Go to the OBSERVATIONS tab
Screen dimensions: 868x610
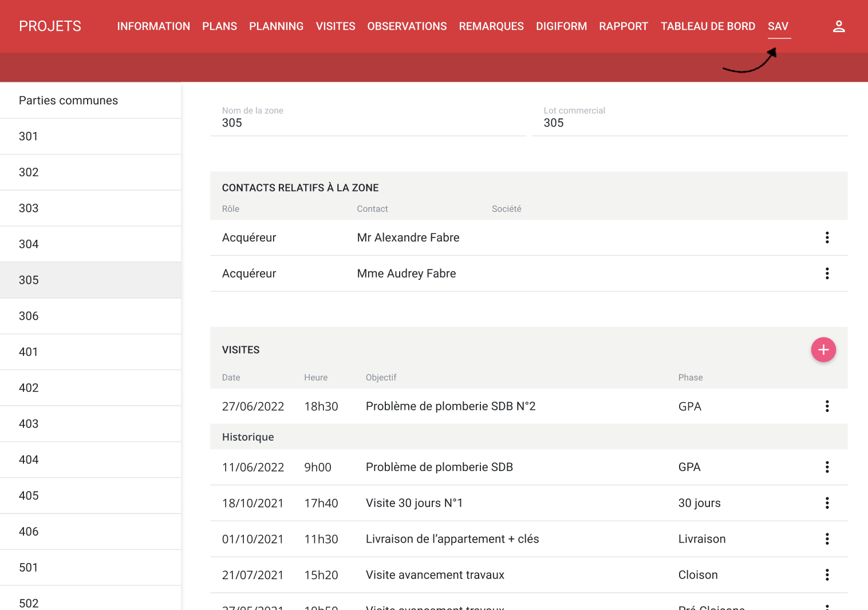[x=407, y=26]
